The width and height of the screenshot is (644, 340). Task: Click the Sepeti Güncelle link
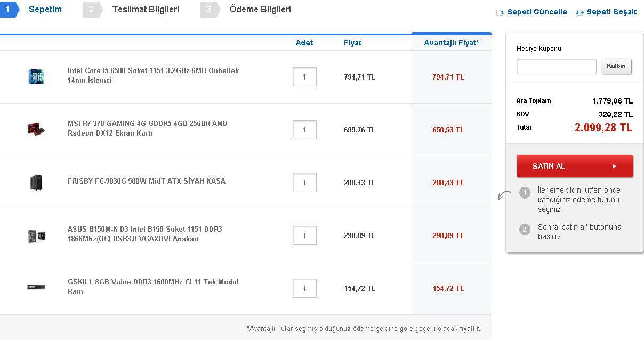pyautogui.click(x=537, y=12)
